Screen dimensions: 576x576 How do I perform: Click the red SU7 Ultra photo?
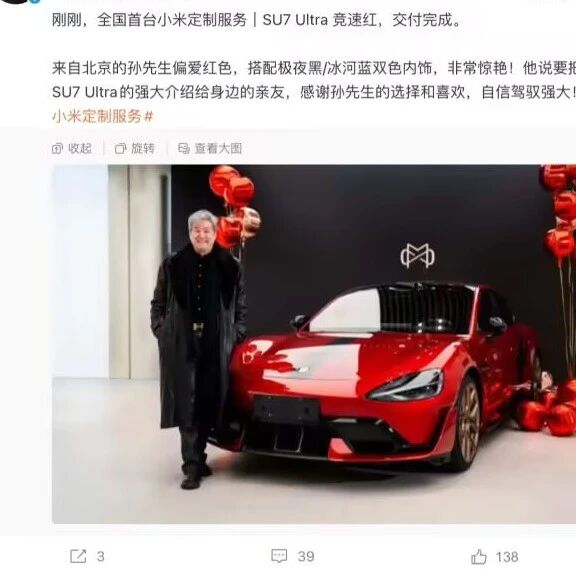pyautogui.click(x=314, y=344)
